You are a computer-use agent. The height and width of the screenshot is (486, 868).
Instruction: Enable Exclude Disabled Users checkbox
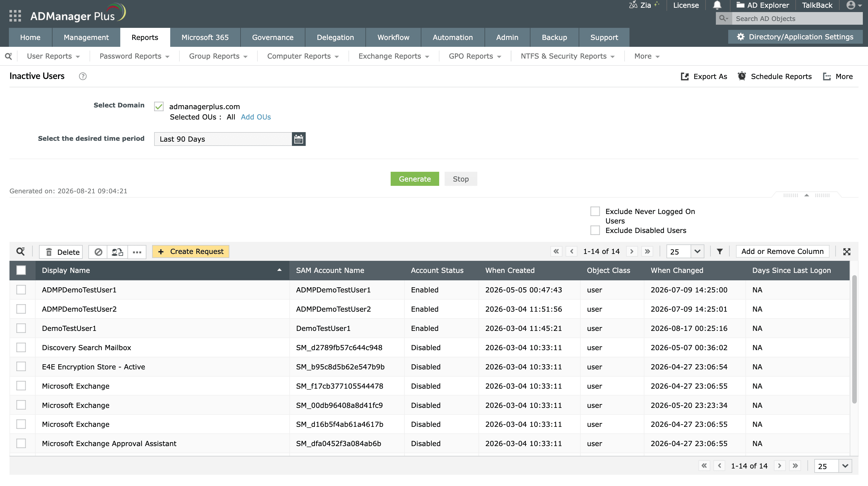595,230
